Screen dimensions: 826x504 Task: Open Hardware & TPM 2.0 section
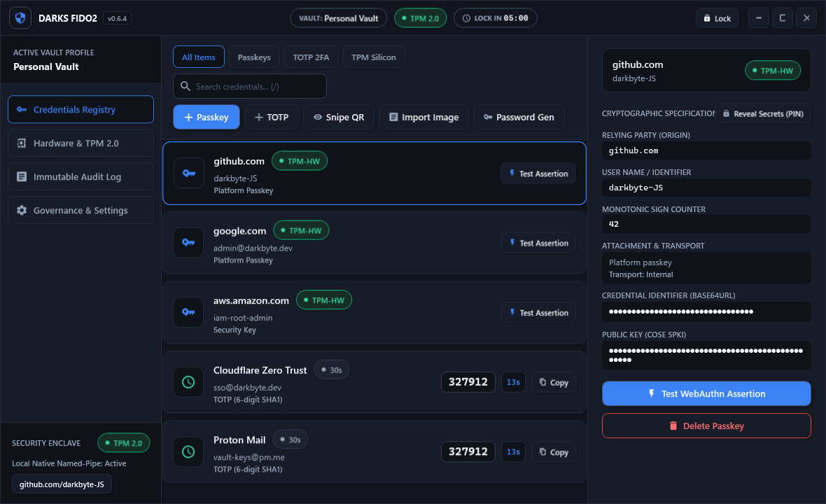80,143
